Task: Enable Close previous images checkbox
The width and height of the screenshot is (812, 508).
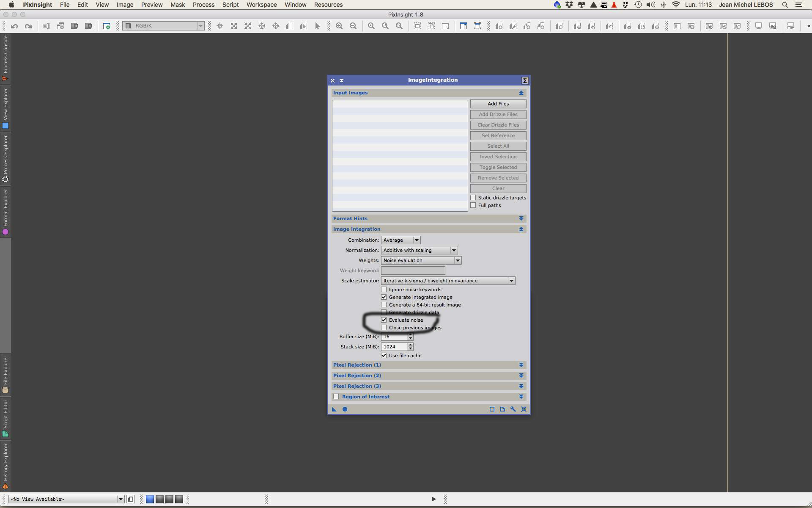Action: tap(384, 328)
